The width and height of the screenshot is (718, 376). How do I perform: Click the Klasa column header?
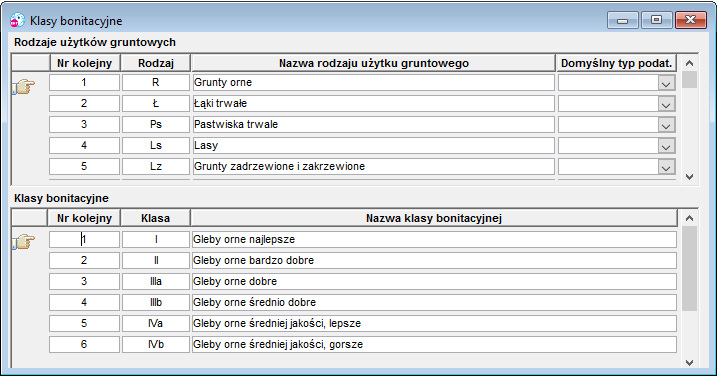coord(156,218)
